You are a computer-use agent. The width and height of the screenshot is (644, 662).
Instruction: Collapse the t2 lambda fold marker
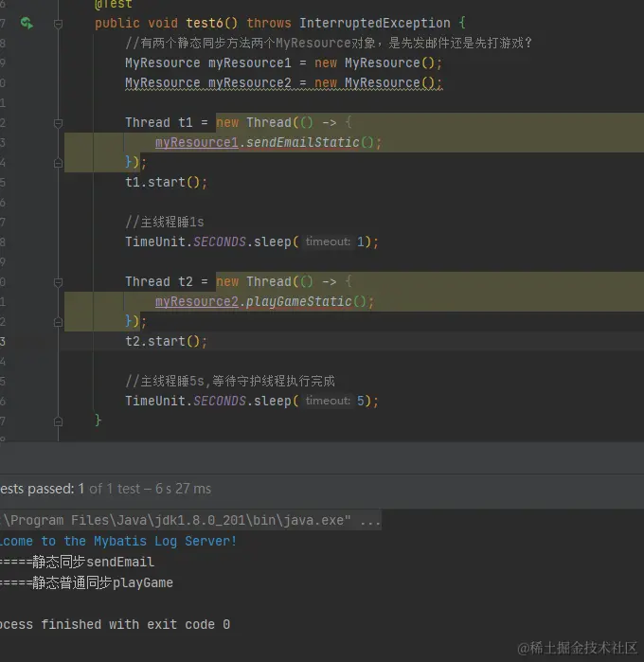(x=59, y=282)
